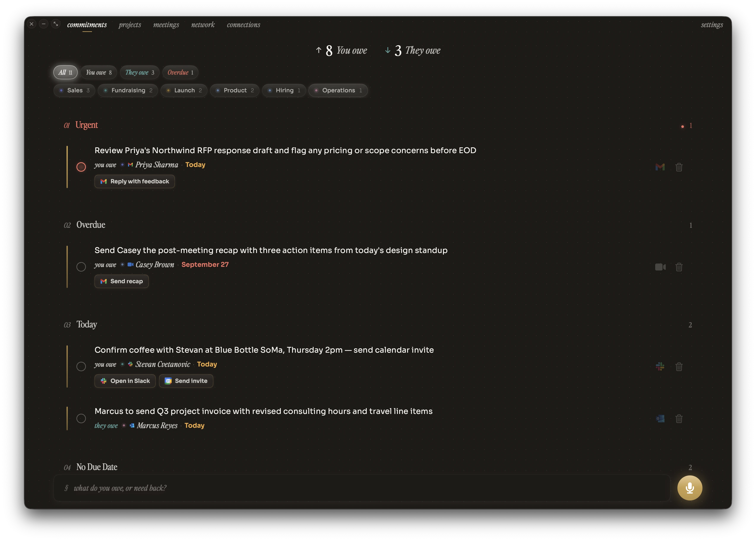Open the video meeting source icon for Casey's recap
The height and width of the screenshot is (541, 756).
[660, 267]
